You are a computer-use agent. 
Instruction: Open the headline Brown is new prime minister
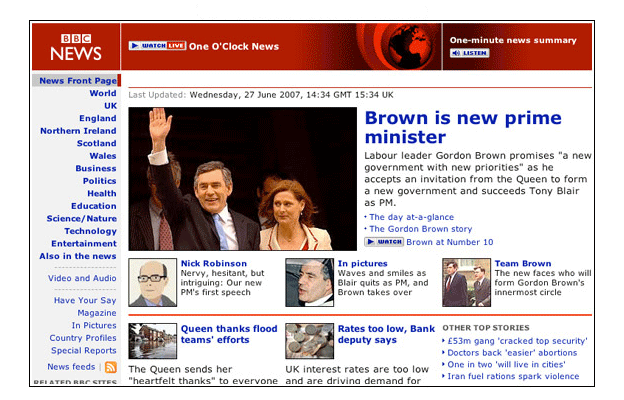pyautogui.click(x=463, y=127)
